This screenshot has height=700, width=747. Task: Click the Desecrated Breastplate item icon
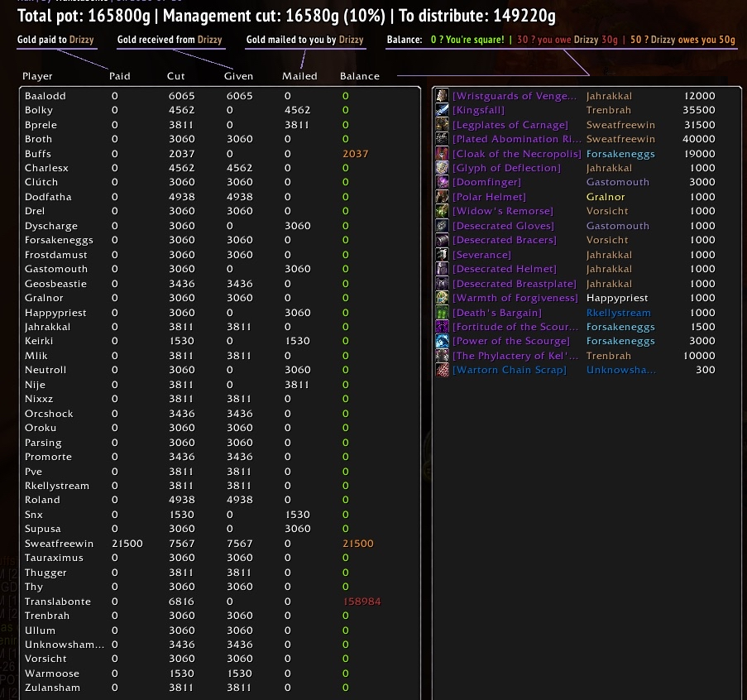click(442, 284)
